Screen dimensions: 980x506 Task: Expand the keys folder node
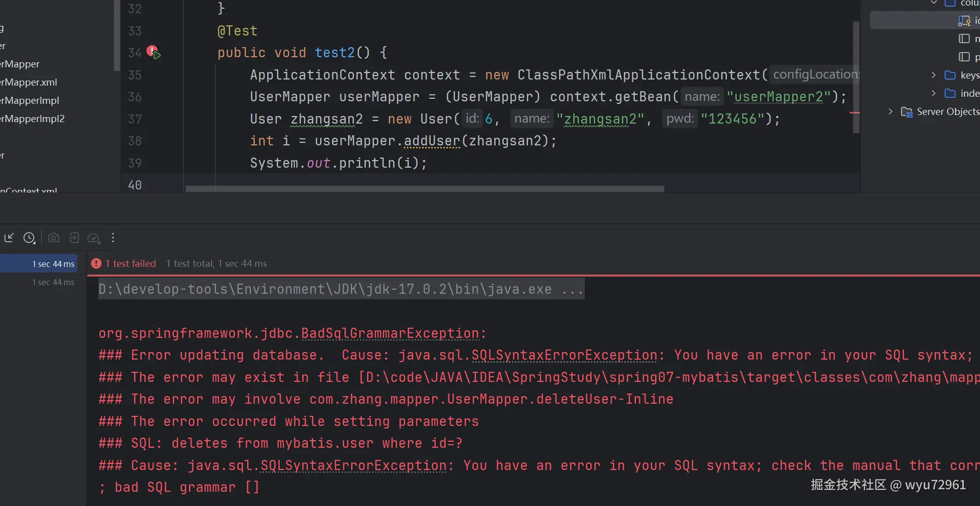pyautogui.click(x=933, y=75)
